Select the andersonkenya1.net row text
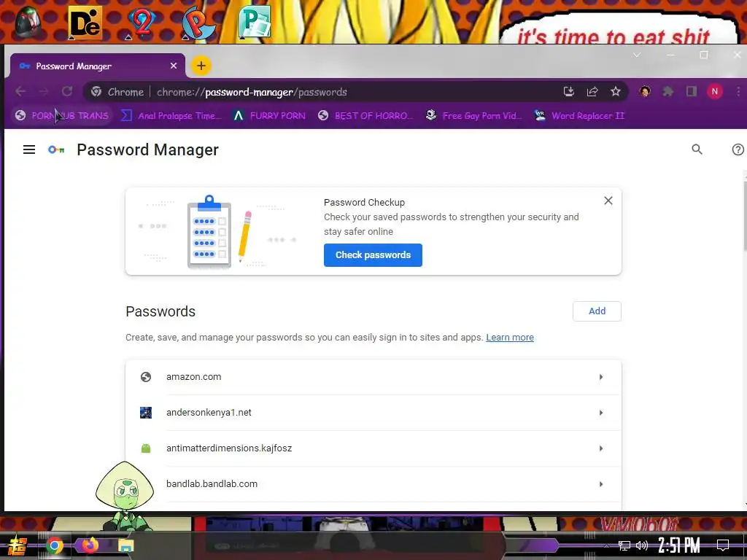This screenshot has height=560, width=747. coord(209,413)
